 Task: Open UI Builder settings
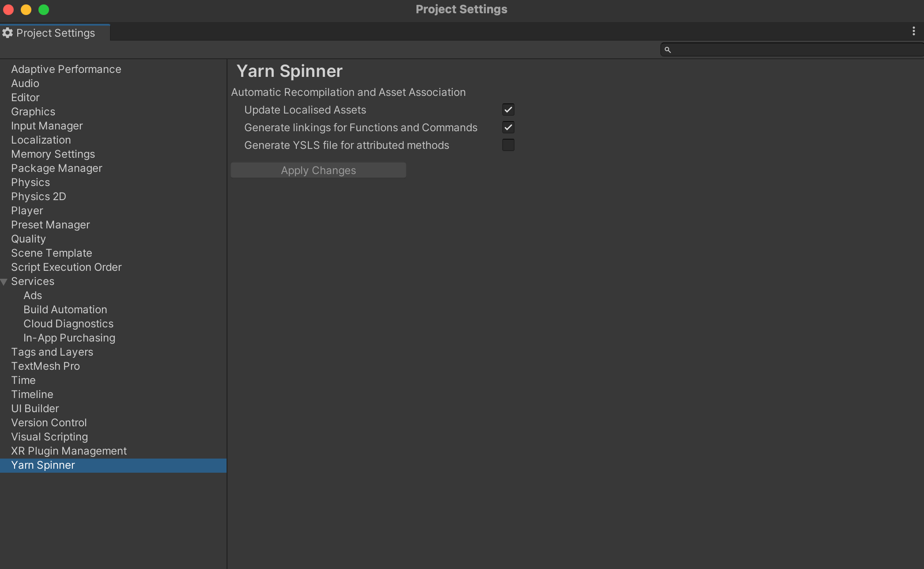pos(35,408)
